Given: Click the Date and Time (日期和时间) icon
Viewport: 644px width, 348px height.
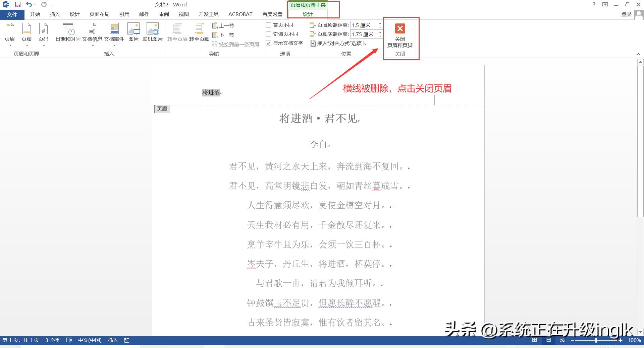Looking at the screenshot, I should coord(68,29).
